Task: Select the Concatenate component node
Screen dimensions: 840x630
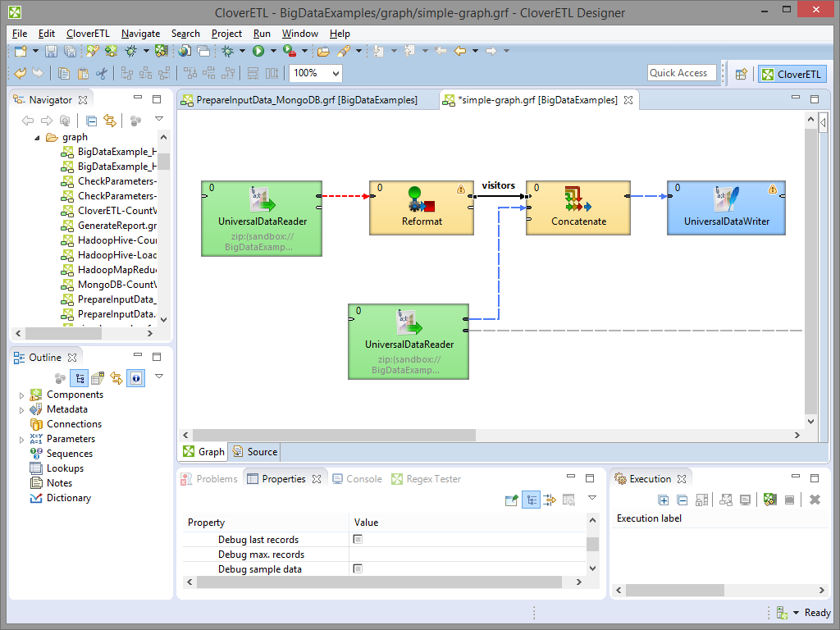Action: [x=578, y=208]
